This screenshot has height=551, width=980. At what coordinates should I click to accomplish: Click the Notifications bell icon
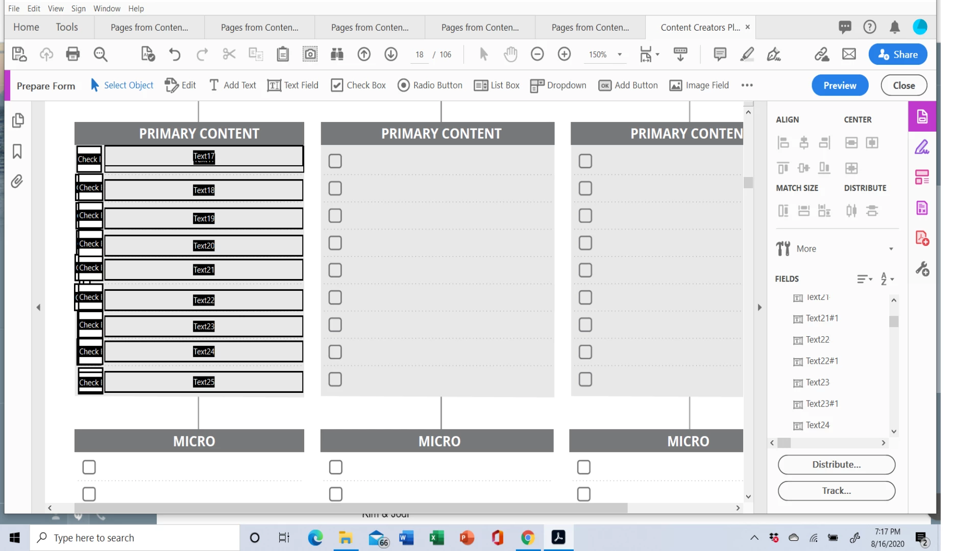pyautogui.click(x=894, y=27)
